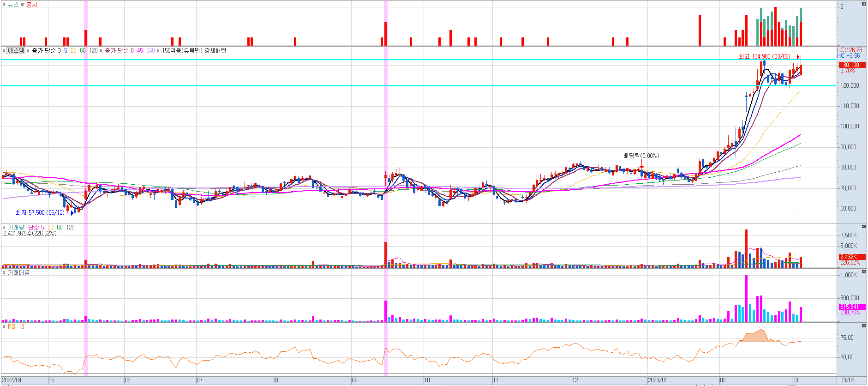Select the LC:126.26 readout
The width and height of the screenshot is (868, 386).
click(x=850, y=50)
